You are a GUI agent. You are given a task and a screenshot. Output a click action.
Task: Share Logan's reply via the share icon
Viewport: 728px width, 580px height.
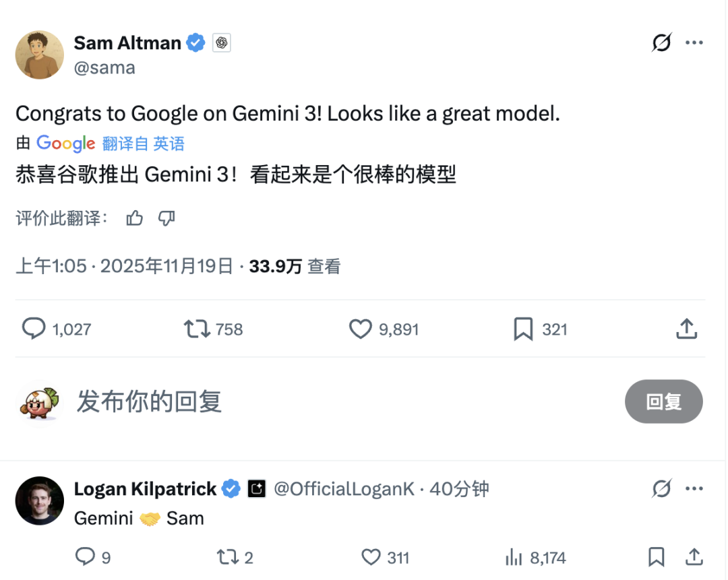click(x=694, y=557)
